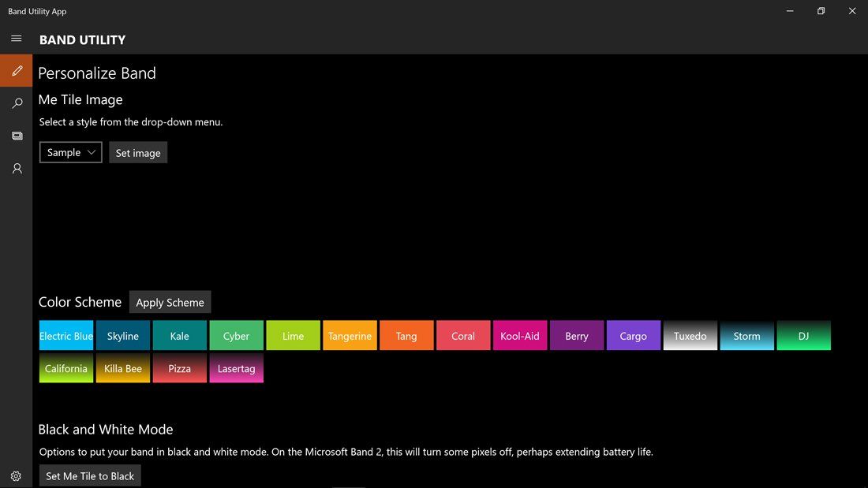The height and width of the screenshot is (488, 868).
Task: Click the band device icon in sidebar
Action: coord(16,135)
